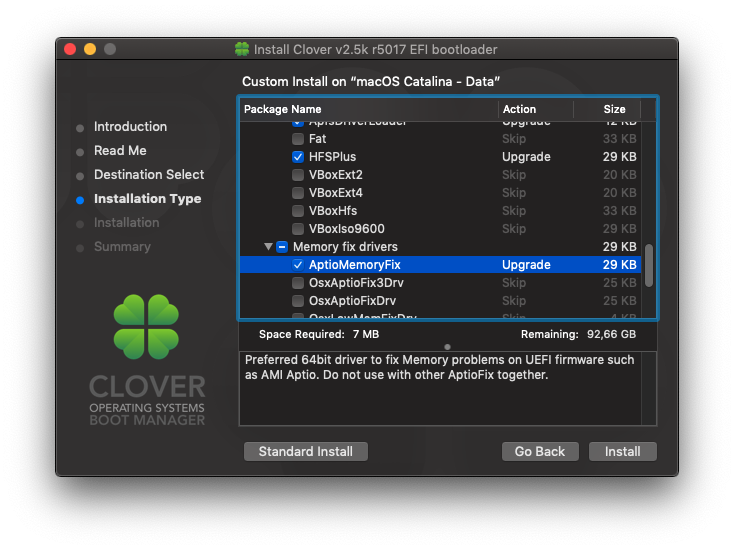Click the Action column header

536,110
